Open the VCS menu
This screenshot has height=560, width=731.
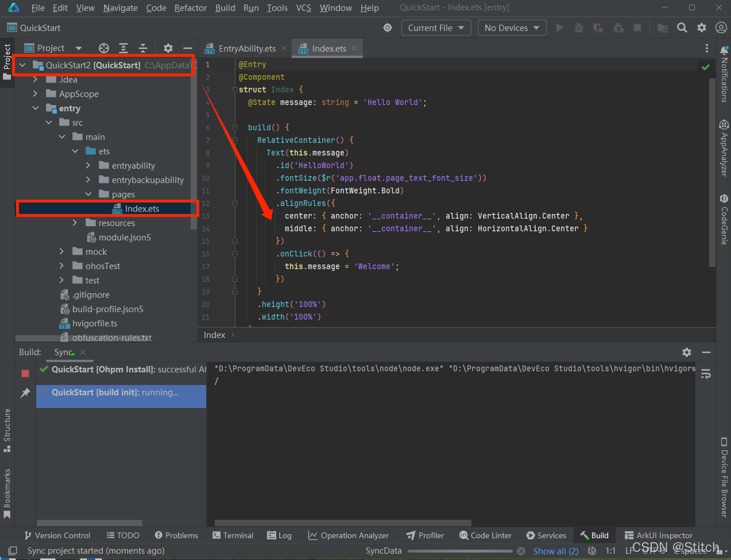coord(304,8)
